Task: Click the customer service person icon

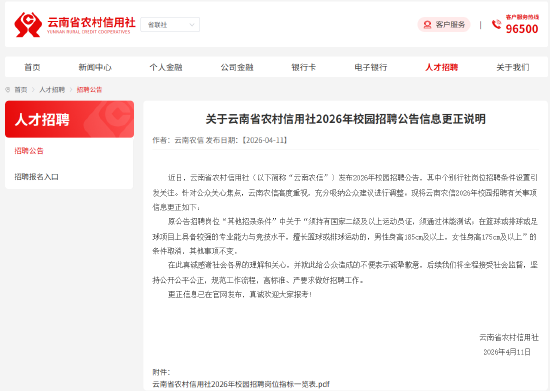Action: tap(427, 25)
